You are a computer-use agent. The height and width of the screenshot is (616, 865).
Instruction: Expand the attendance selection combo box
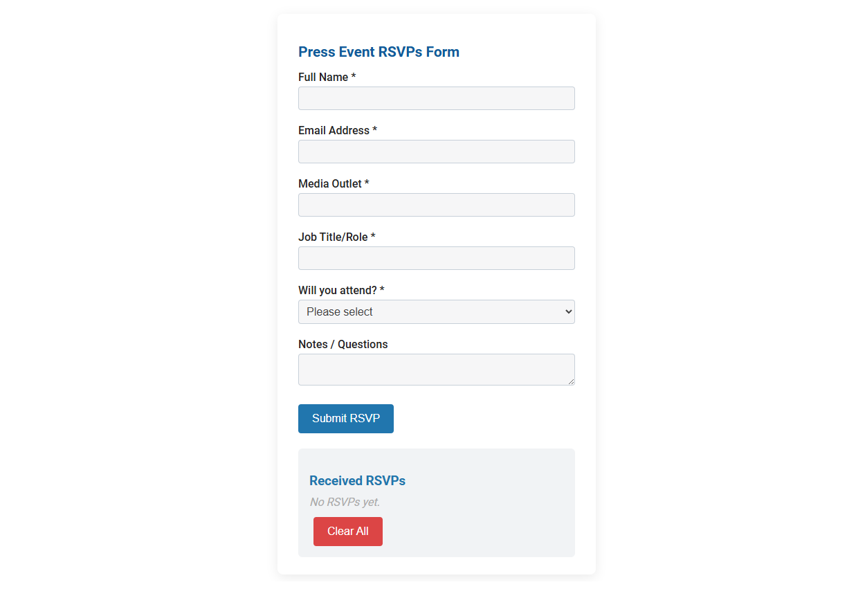[436, 311]
